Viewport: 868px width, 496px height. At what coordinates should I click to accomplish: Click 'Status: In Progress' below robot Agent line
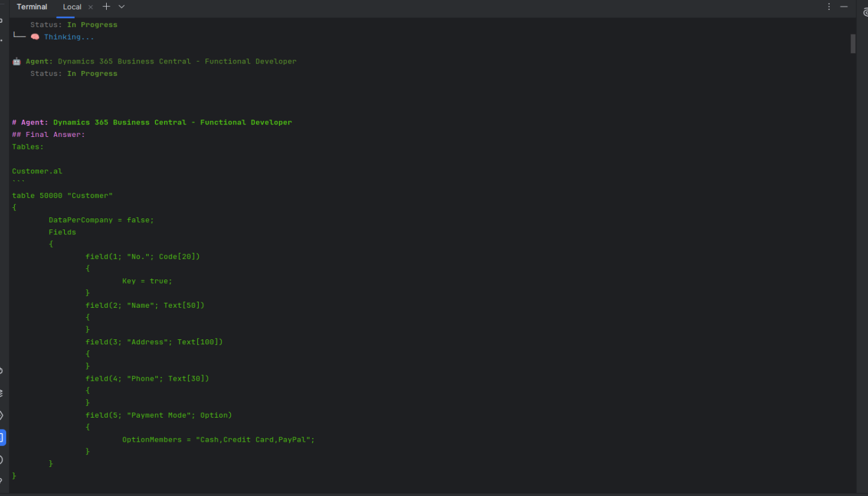pos(73,73)
